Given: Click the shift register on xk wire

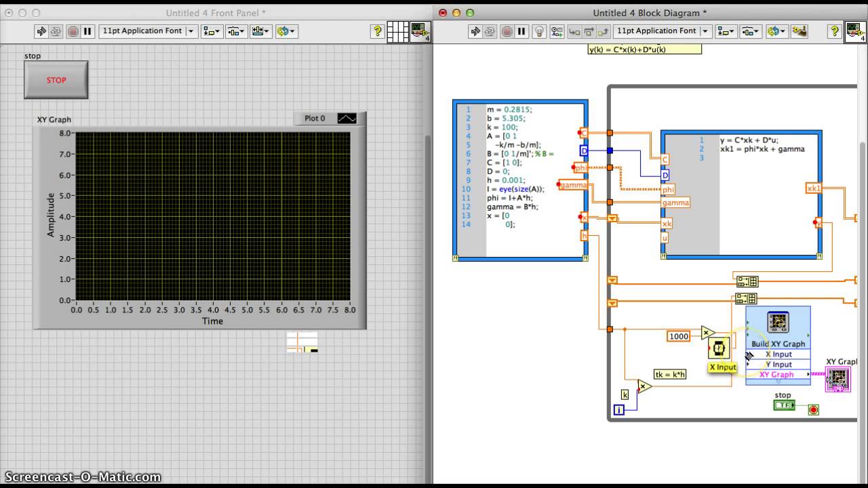Looking at the screenshot, I should point(612,218).
